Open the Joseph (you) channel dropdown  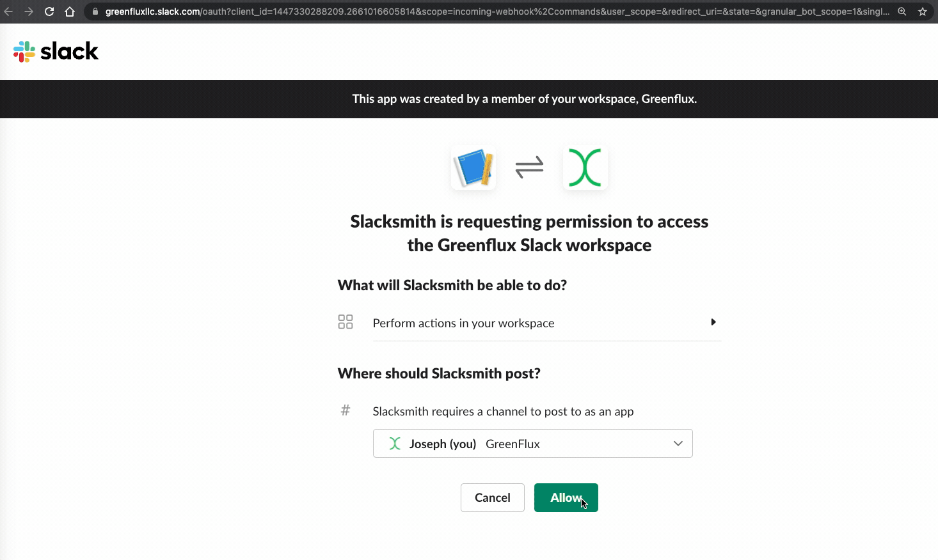coord(532,444)
